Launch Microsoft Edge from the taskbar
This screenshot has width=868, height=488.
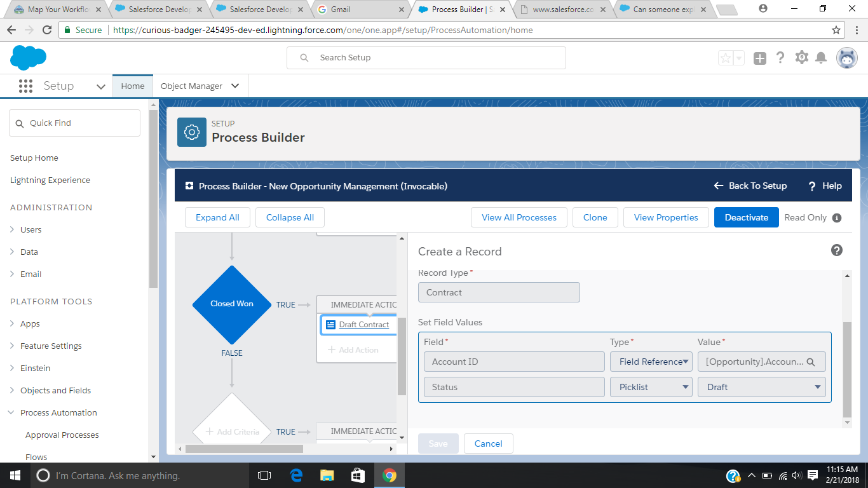coord(296,475)
